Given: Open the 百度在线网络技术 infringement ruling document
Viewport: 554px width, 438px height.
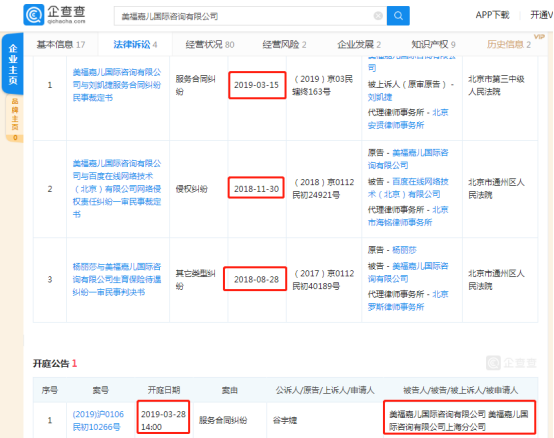Looking at the screenshot, I should pos(117,189).
